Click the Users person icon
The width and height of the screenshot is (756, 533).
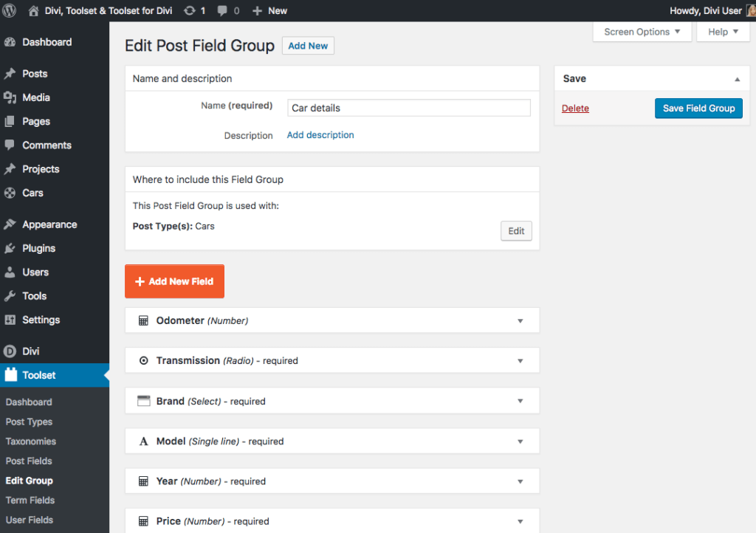point(10,272)
